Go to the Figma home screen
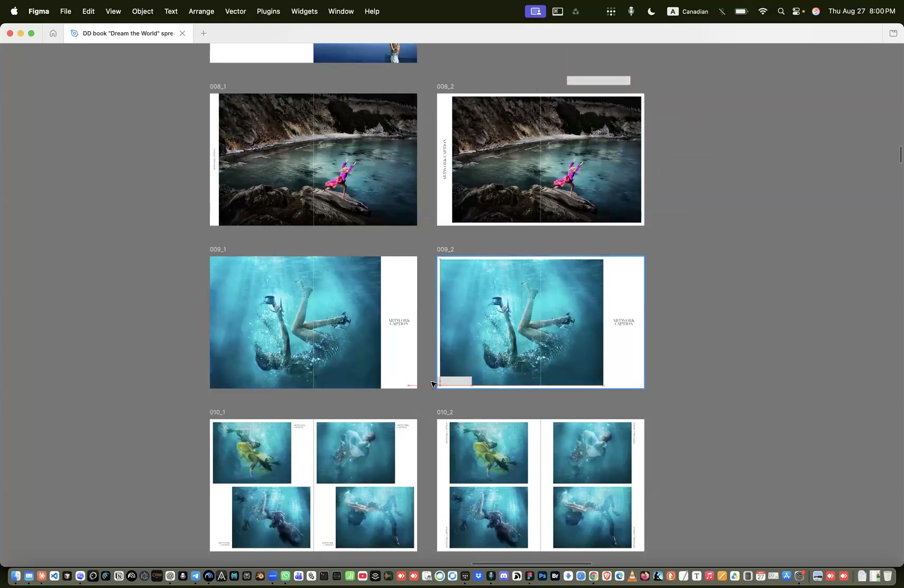904x588 pixels. tap(53, 33)
